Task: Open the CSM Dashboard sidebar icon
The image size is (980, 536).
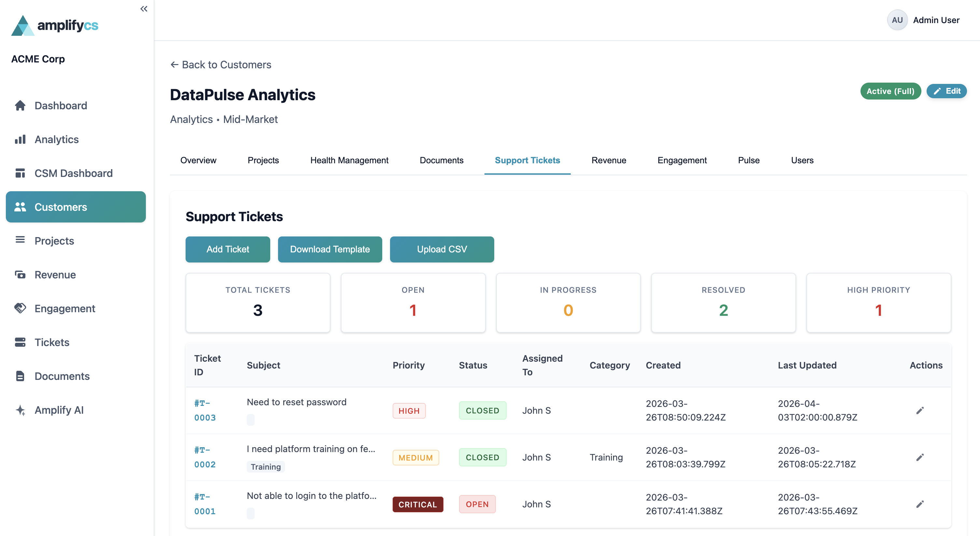Action: (x=21, y=173)
